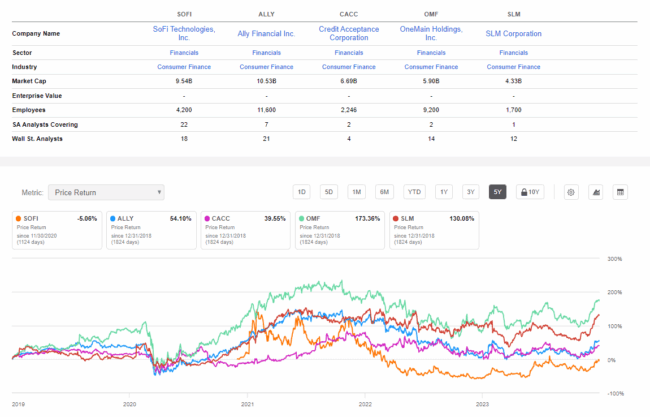Open Ally Financial Inc. company link

266,34
